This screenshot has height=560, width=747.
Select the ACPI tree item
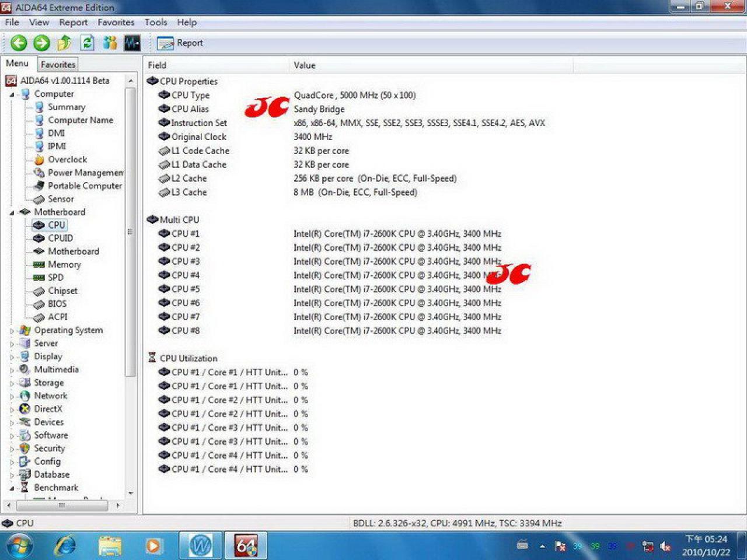click(x=57, y=317)
